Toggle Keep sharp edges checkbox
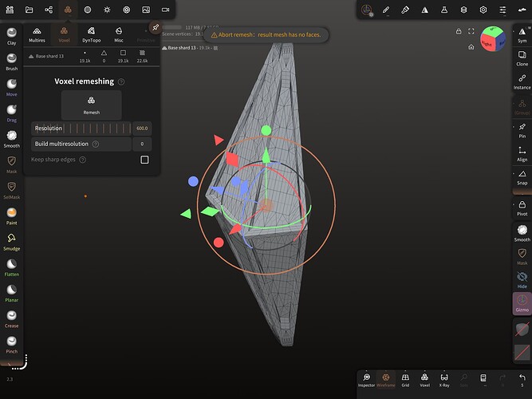Viewport: 532px width, 399px height. point(144,160)
